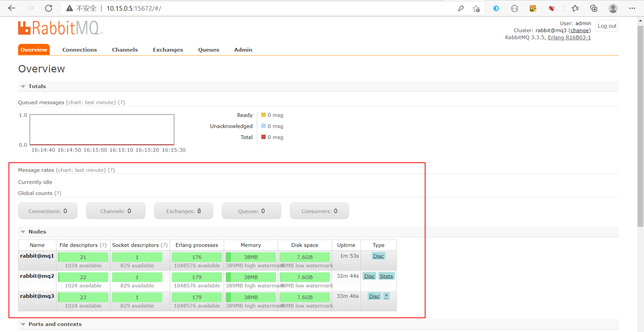Click the rabbit@mq1 uptime value 1m 53s
This screenshot has width=644, height=332.
click(349, 256)
